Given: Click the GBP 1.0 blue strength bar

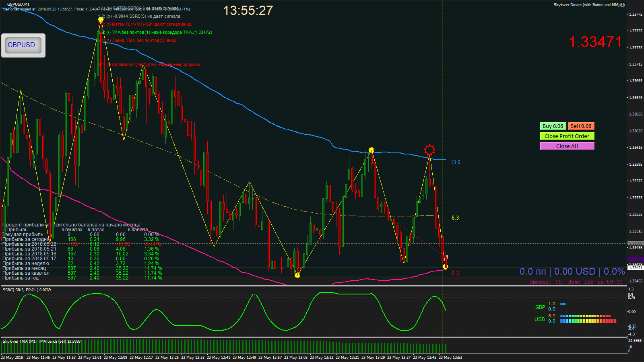Looking at the screenshot, I should pyautogui.click(x=563, y=304).
